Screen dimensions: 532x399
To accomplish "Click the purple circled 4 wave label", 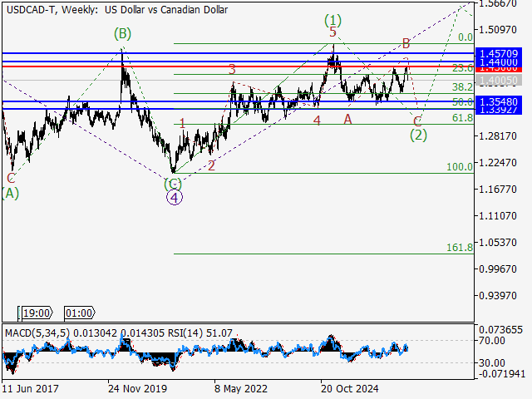I will 175,198.
